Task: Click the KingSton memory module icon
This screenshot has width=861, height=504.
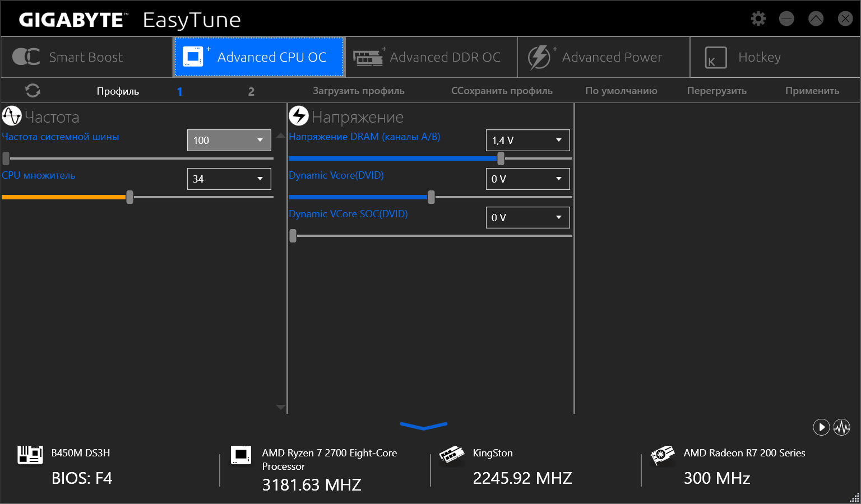Action: click(x=452, y=454)
